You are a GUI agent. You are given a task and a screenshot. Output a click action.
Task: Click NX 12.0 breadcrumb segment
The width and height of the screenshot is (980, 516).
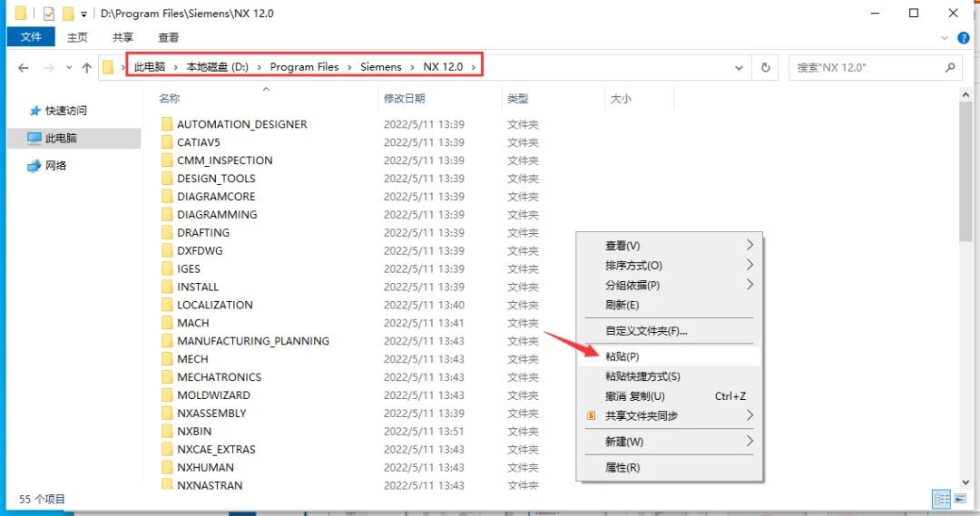tap(443, 67)
